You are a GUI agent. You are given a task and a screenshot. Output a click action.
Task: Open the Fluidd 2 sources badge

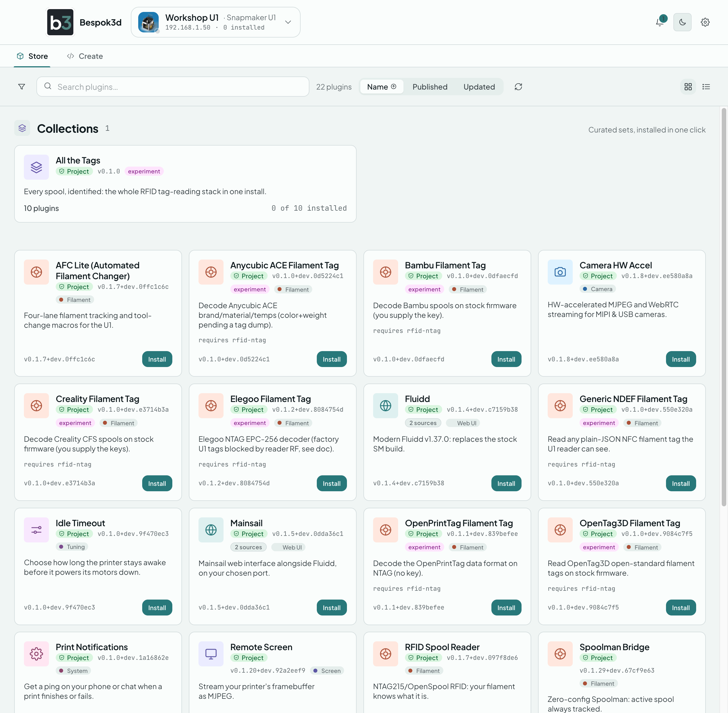click(423, 423)
